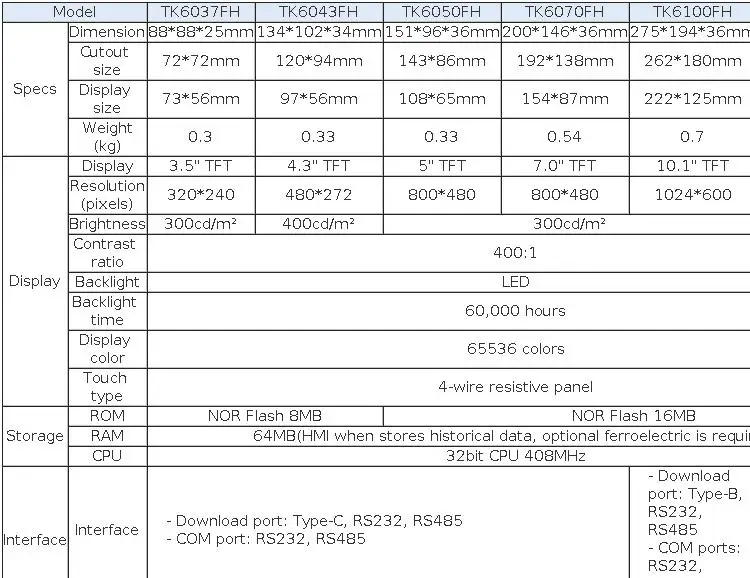750x578 pixels.
Task: Select resolution 800*480 under TK6050FH
Action: pyautogui.click(x=441, y=195)
